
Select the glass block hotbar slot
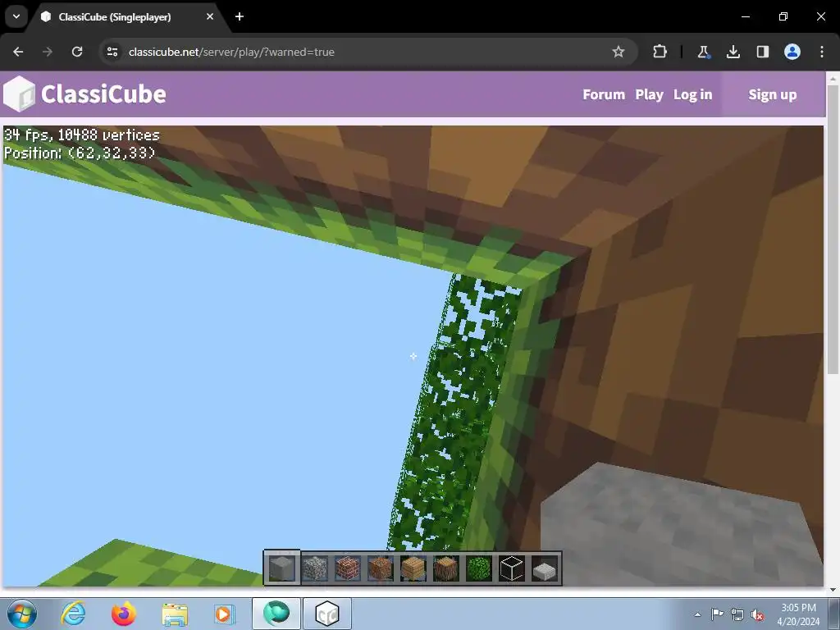(512, 568)
